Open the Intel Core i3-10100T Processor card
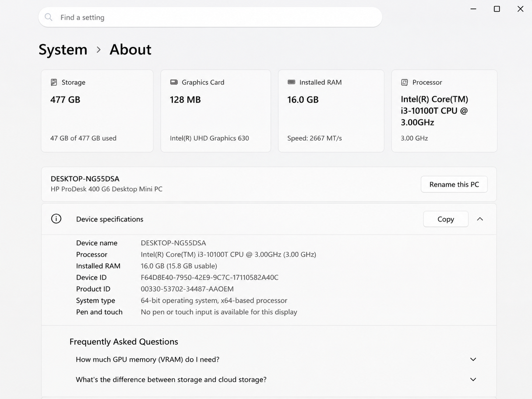Viewport: 532px width, 399px height. point(444,111)
